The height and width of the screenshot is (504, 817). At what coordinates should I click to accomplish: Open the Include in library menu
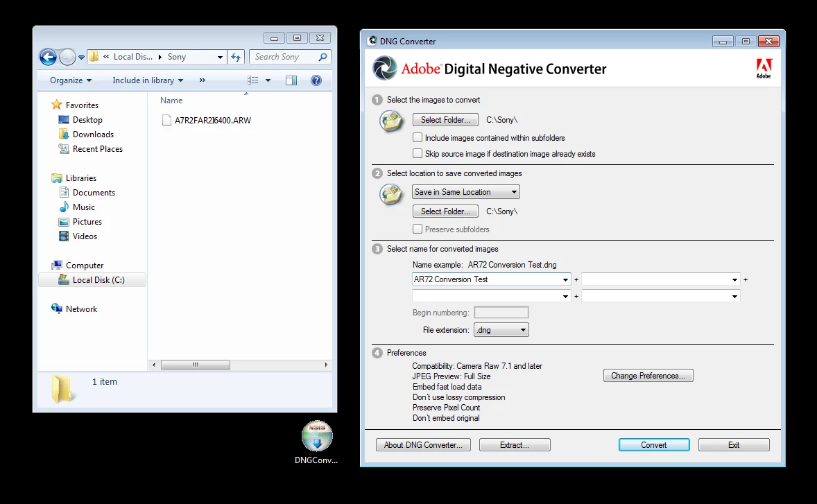point(148,80)
